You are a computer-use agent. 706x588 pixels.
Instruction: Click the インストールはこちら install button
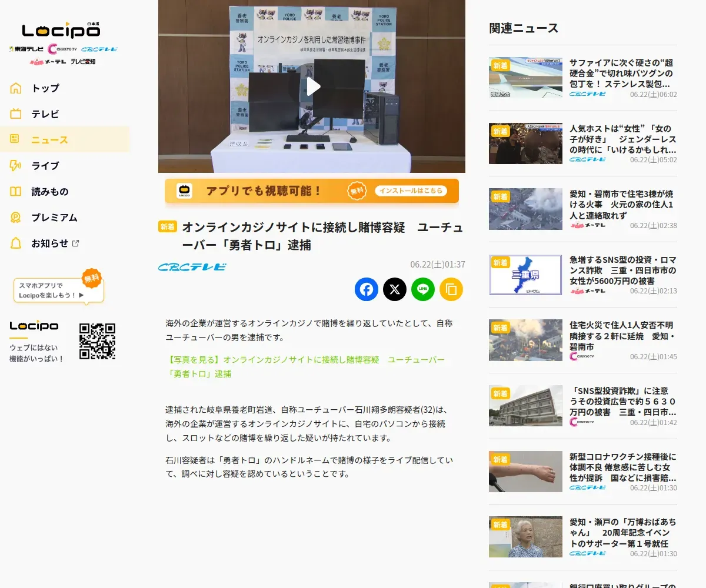[x=411, y=191]
